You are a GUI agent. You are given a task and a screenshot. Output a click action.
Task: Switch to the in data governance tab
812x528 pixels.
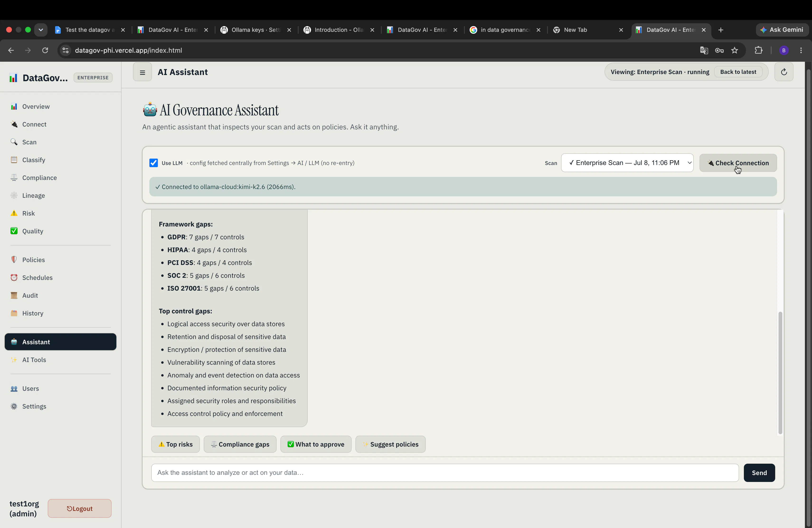505,30
